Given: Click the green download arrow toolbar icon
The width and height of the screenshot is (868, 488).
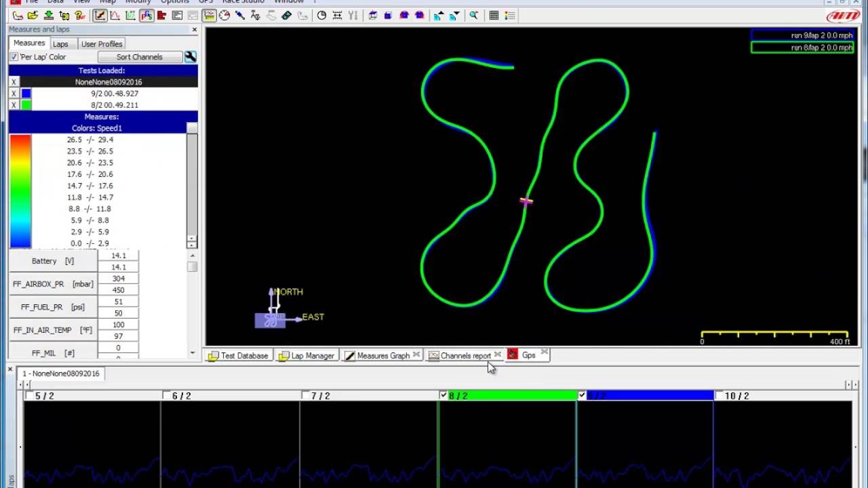Looking at the screenshot, I should [x=49, y=15].
